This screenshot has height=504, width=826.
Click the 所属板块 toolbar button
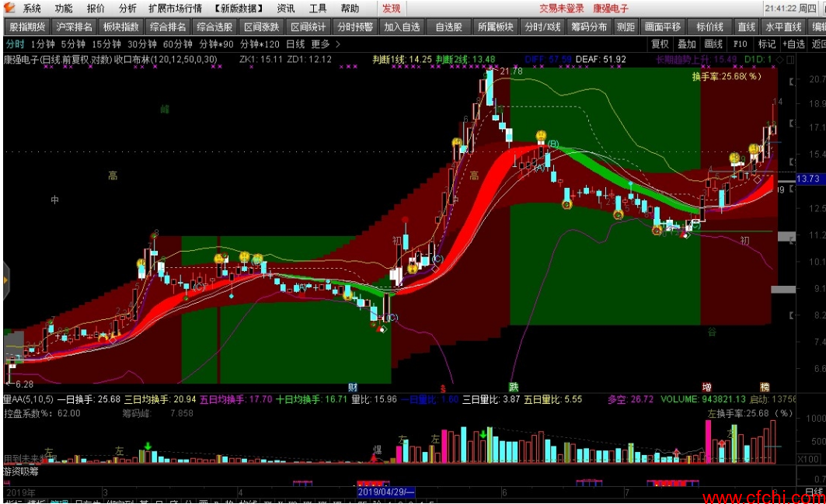click(x=497, y=27)
